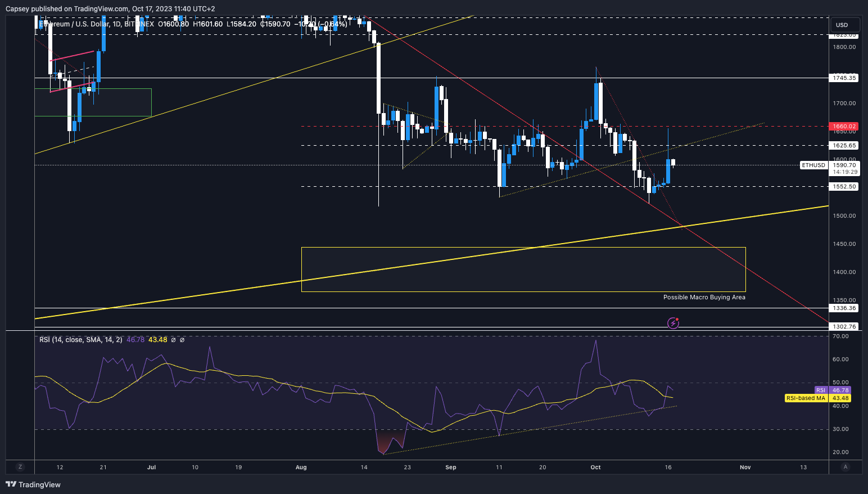Click the 1745.35 price label on the scale
This screenshot has height=494, width=868.
(x=843, y=78)
